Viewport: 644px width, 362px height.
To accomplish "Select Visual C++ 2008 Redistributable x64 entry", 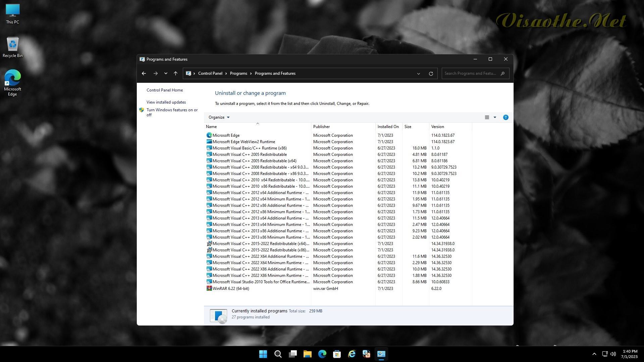I will [261, 167].
